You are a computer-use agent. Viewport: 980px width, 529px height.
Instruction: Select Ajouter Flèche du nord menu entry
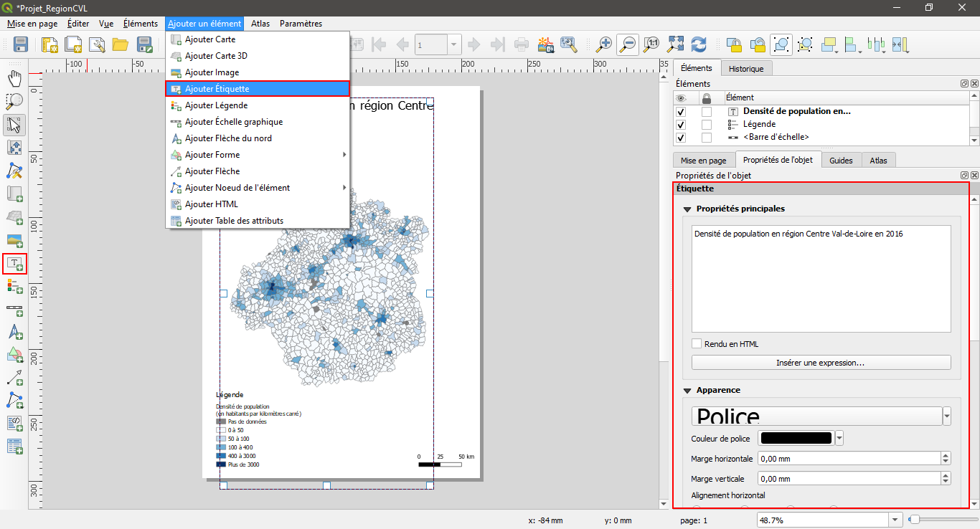[258, 138]
